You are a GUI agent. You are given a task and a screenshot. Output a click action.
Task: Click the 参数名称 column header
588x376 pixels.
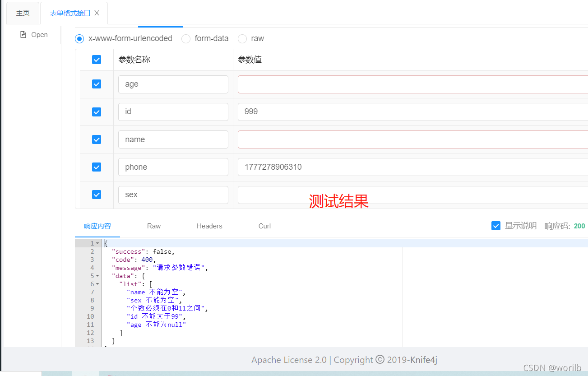click(134, 60)
